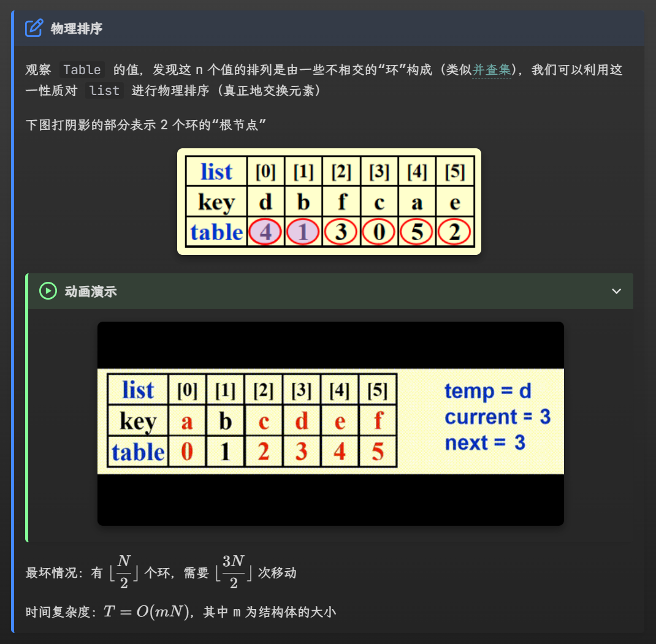Click the inline code word list
The image size is (656, 644).
104,91
